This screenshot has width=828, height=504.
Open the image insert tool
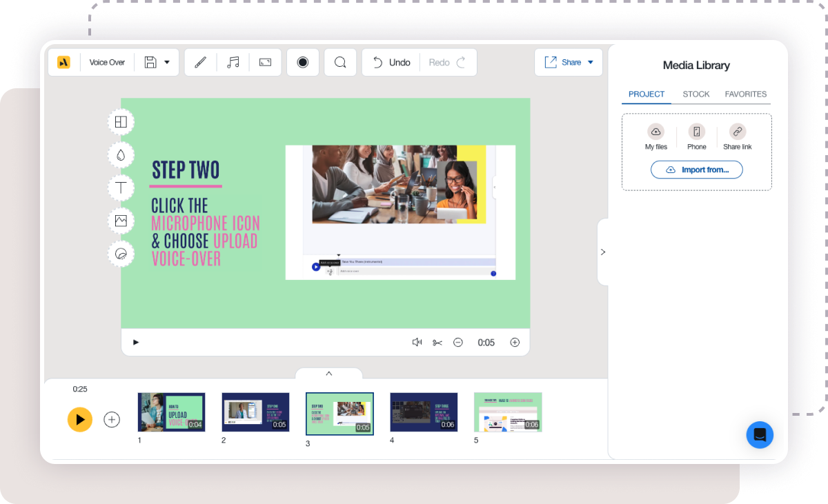(121, 221)
